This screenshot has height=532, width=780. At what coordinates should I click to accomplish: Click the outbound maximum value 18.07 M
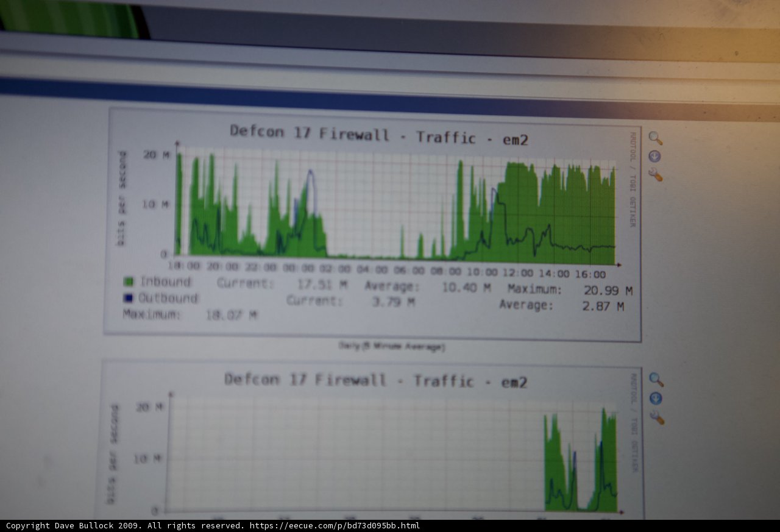click(x=232, y=315)
